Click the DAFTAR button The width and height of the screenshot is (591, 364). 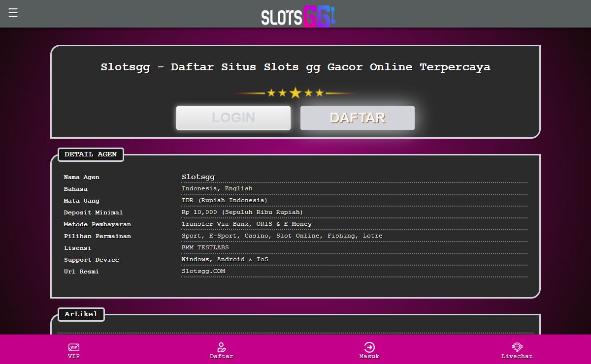click(x=358, y=118)
